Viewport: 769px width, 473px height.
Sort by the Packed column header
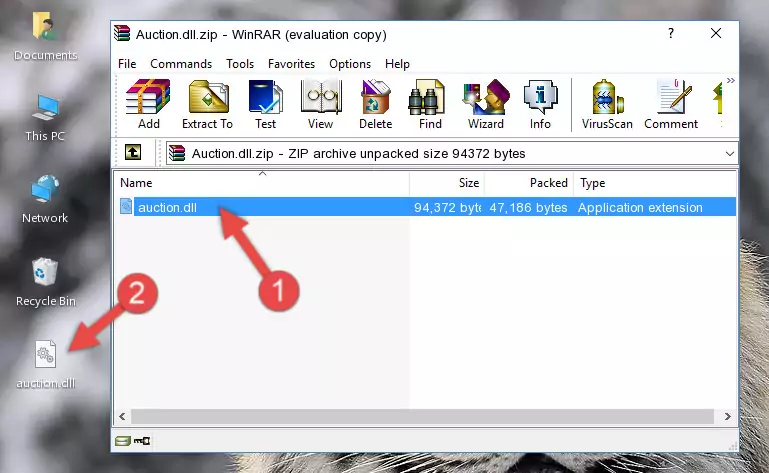[x=529, y=183]
